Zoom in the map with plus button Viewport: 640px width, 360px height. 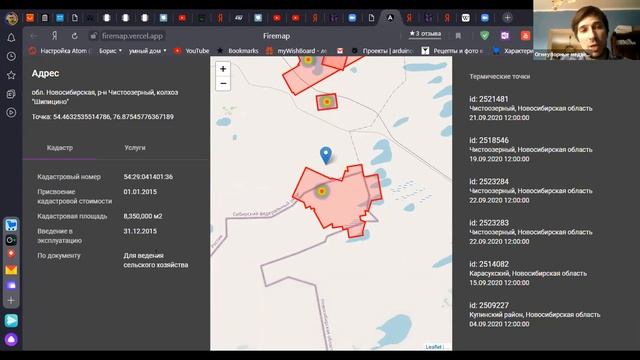(x=223, y=69)
